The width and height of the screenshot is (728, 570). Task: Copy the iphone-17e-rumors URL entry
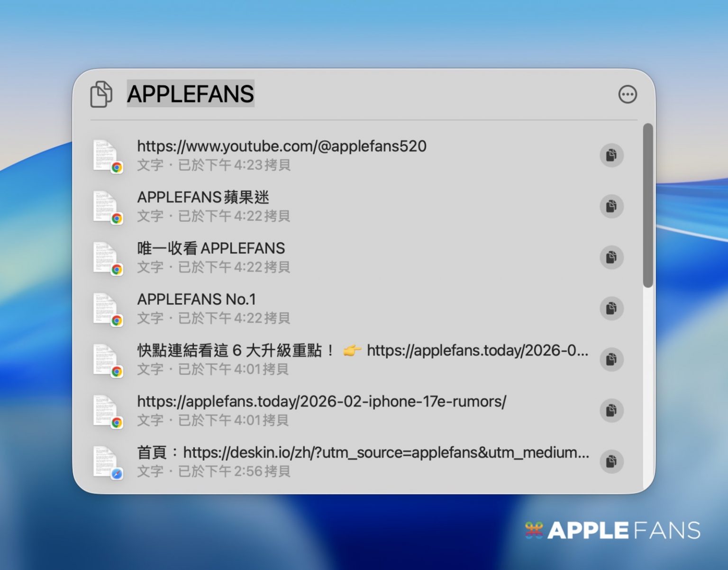(611, 410)
